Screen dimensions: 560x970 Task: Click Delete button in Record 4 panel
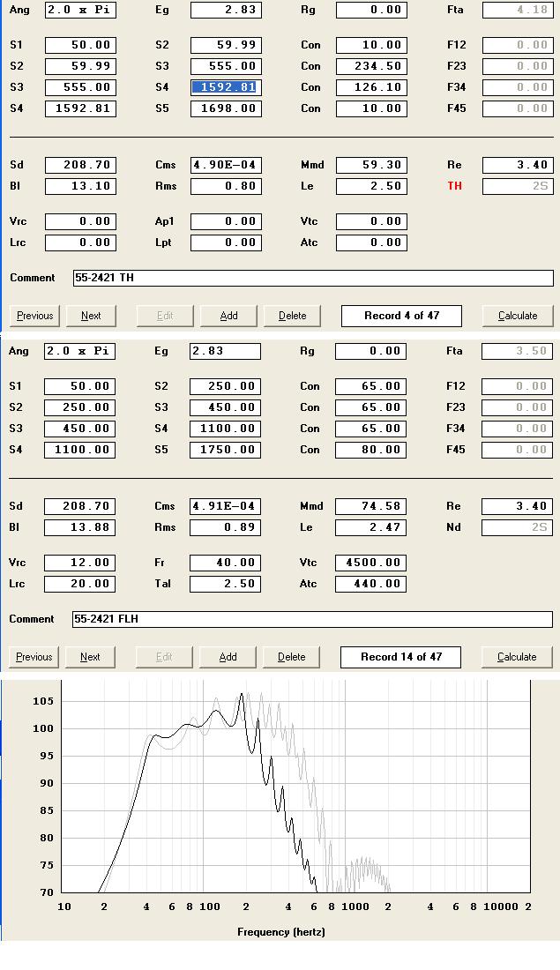coord(293,316)
